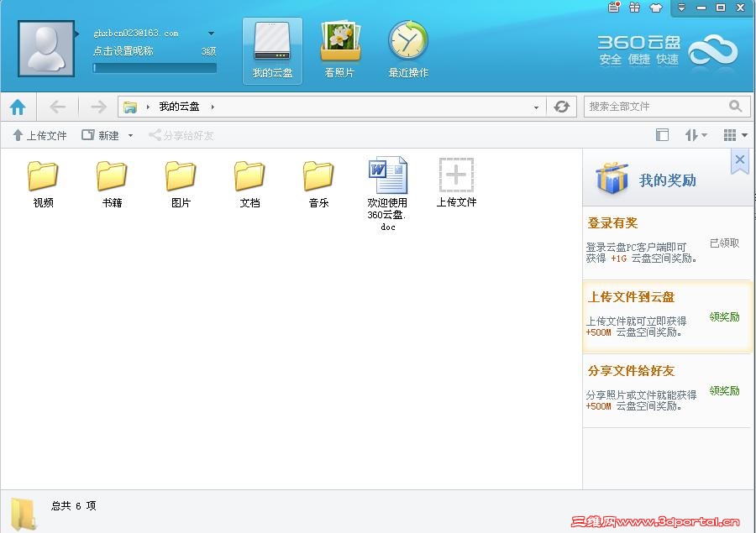Select 我的云盘 in the address breadcrumb
756x533 pixels.
click(179, 107)
